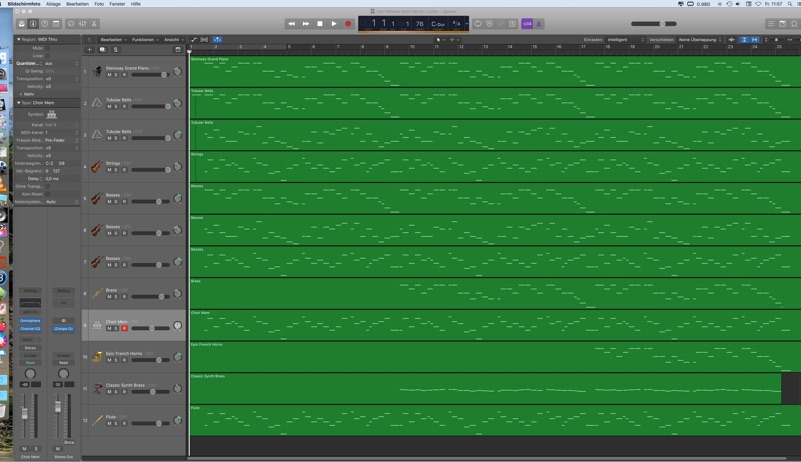Open the Ansicht dropdown menu
Viewport: 801px width, 462px height.
[x=174, y=39]
